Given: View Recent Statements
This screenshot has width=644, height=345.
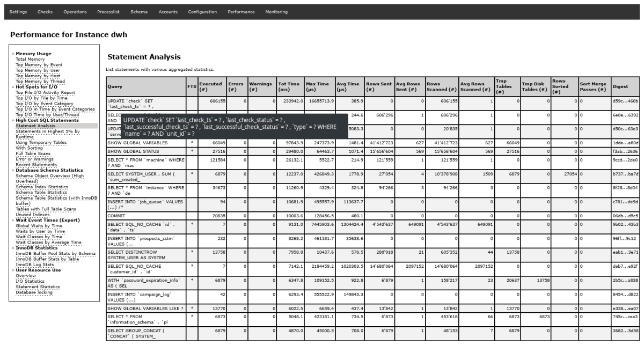Looking at the screenshot, I should [x=36, y=164].
